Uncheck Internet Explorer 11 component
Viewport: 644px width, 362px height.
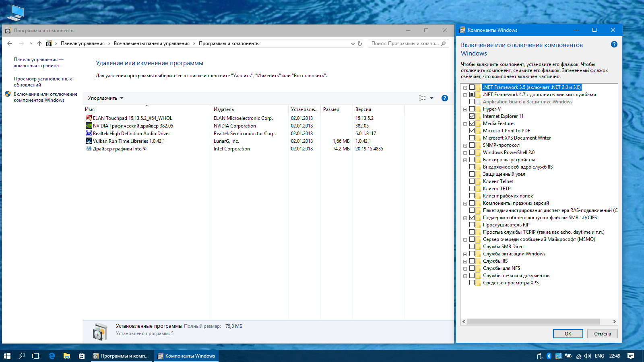(472, 116)
